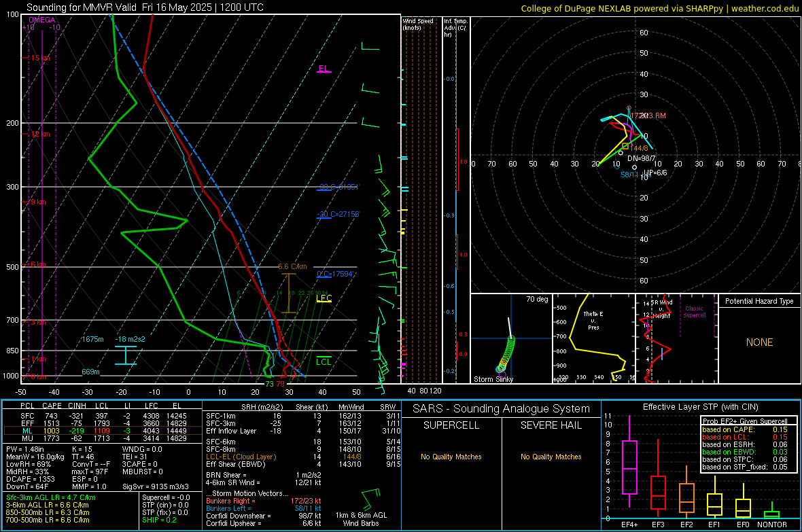Click the SR Wind v. Height inset label
The image size is (802, 532).
661,309
